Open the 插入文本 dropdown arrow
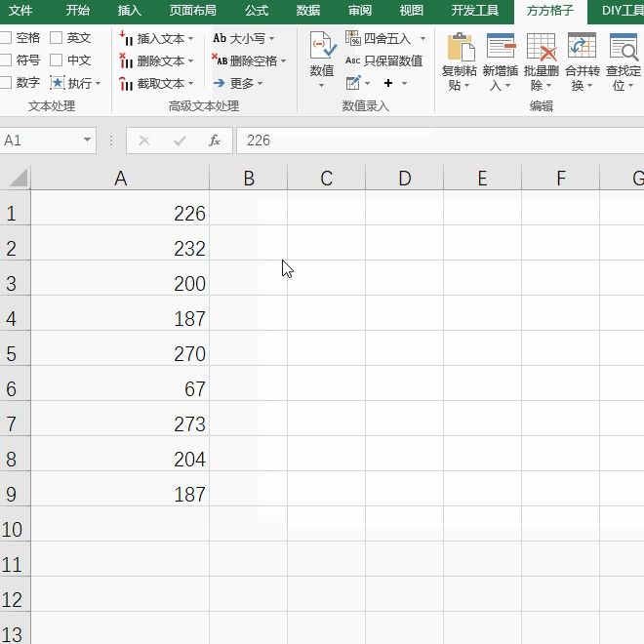The width and height of the screenshot is (644, 644). coord(190,39)
